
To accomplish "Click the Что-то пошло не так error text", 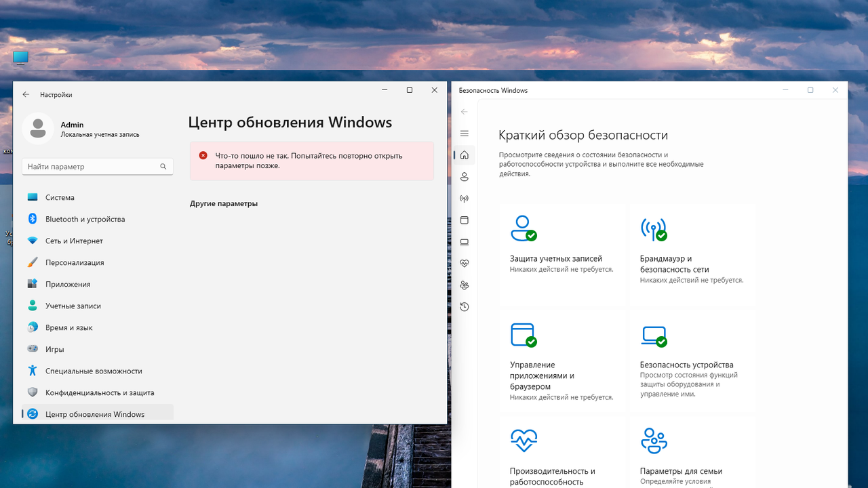I will 309,160.
